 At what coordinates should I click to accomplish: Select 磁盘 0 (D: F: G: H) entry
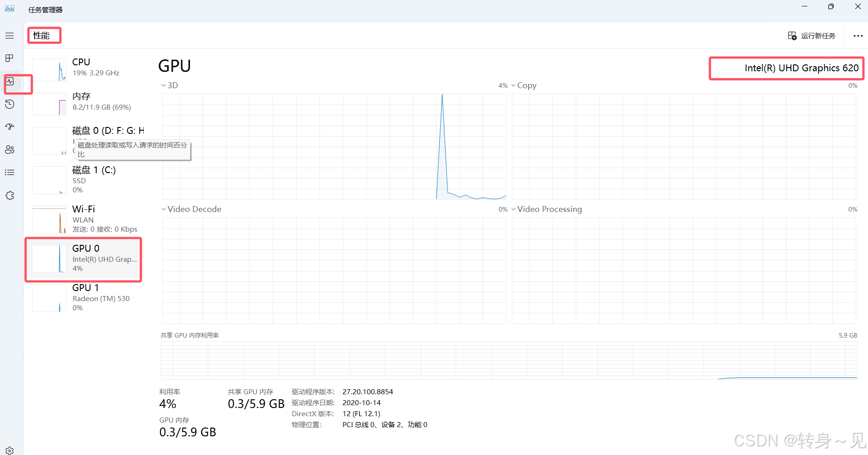(87, 141)
